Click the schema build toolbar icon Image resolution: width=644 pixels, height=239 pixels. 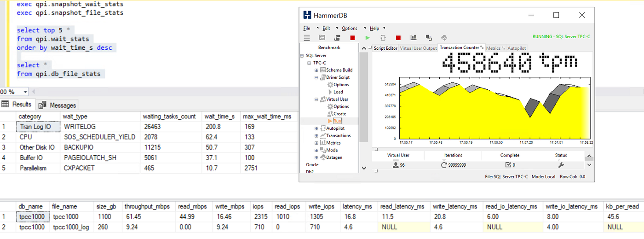tap(337, 38)
